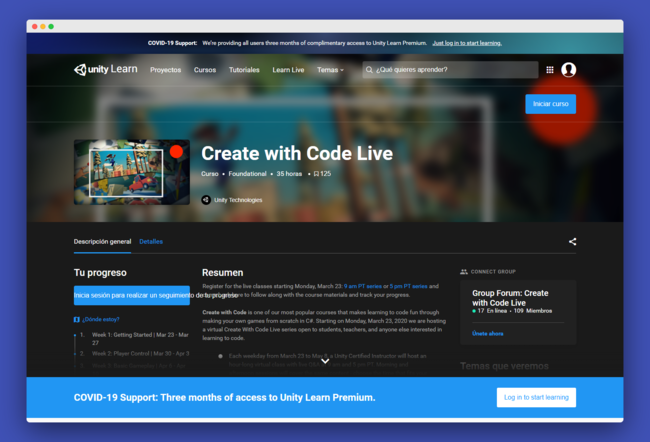Viewport: 650px width, 442px height.
Task: Click the Foundational level label
Action: pos(247,174)
